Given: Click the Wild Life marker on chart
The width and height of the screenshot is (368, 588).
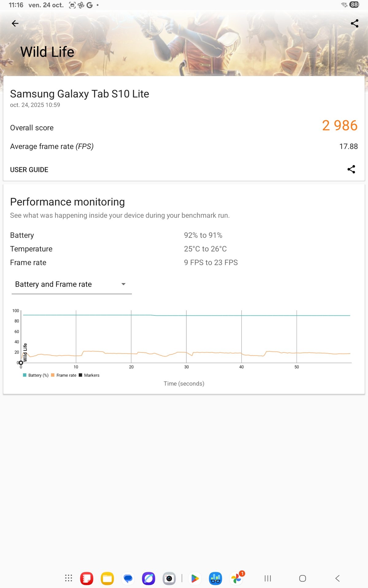Looking at the screenshot, I should [x=21, y=363].
